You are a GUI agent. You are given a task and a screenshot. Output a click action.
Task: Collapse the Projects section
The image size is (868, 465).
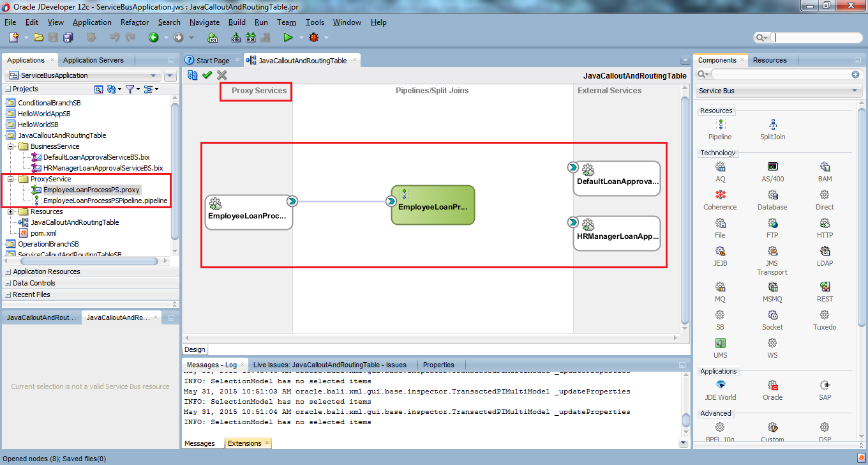click(x=8, y=89)
